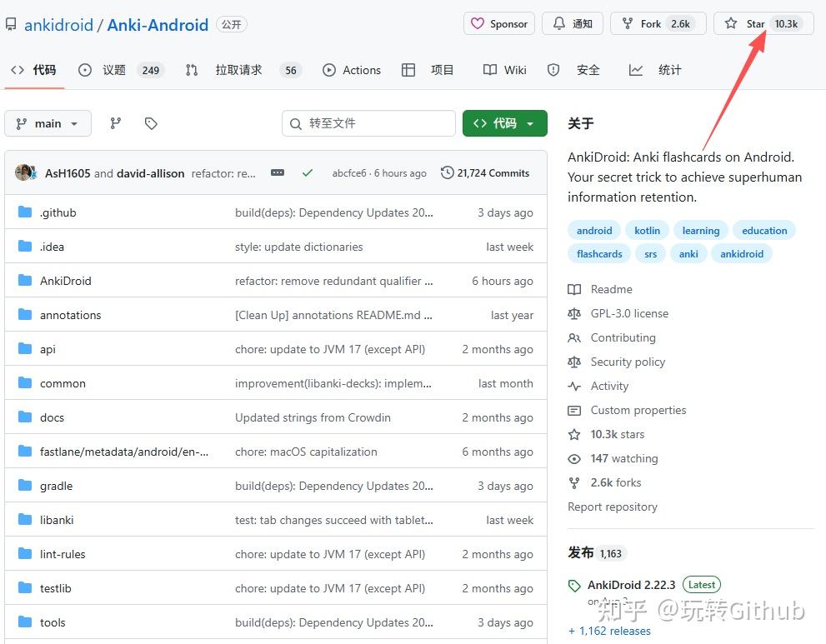Fork the Anki-Android repository

658,23
